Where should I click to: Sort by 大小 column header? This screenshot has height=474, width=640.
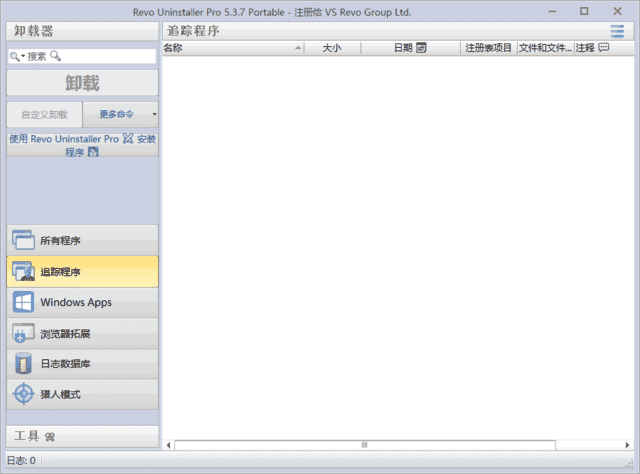pyautogui.click(x=332, y=48)
